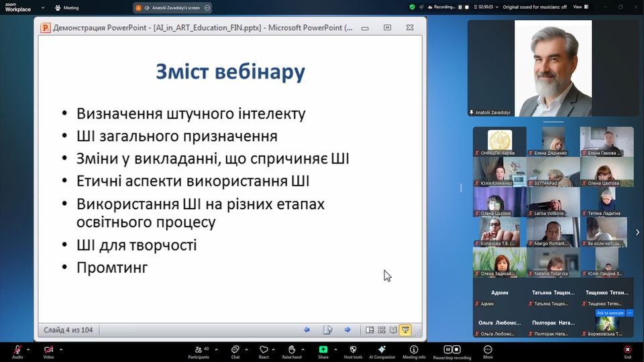Viewport: 644px width, 362px height.
Task: Click the red End meeting button
Action: click(x=628, y=352)
